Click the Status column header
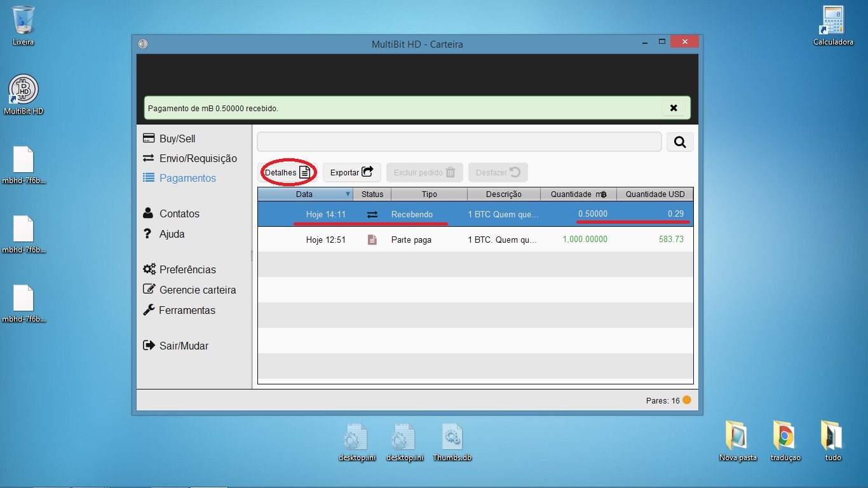This screenshot has height=488, width=868. tap(372, 194)
